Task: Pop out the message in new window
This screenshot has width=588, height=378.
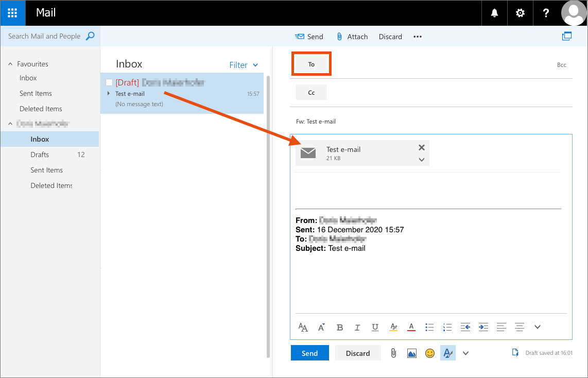Action: tap(567, 36)
